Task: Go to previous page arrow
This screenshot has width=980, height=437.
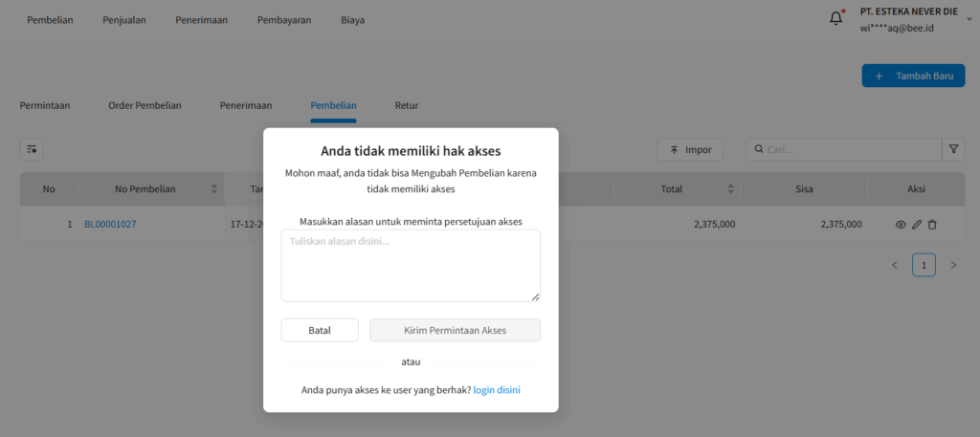Action: coord(895,265)
